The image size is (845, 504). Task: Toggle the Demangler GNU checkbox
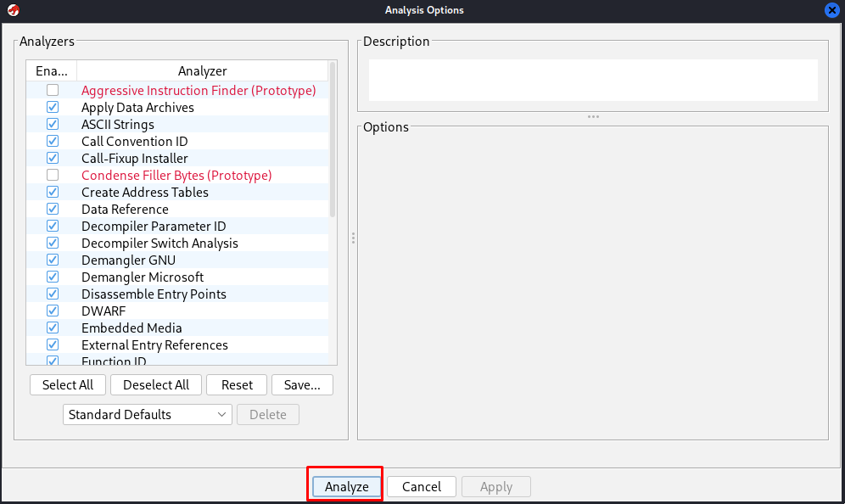click(x=53, y=260)
